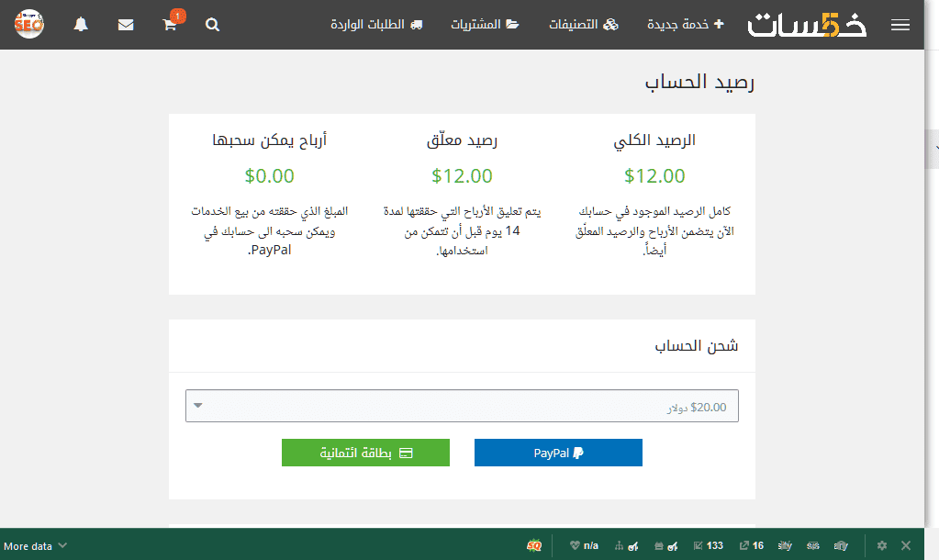Add a new service (خدمة جديدة)
Viewport: 939px width, 560px height.
686,25
